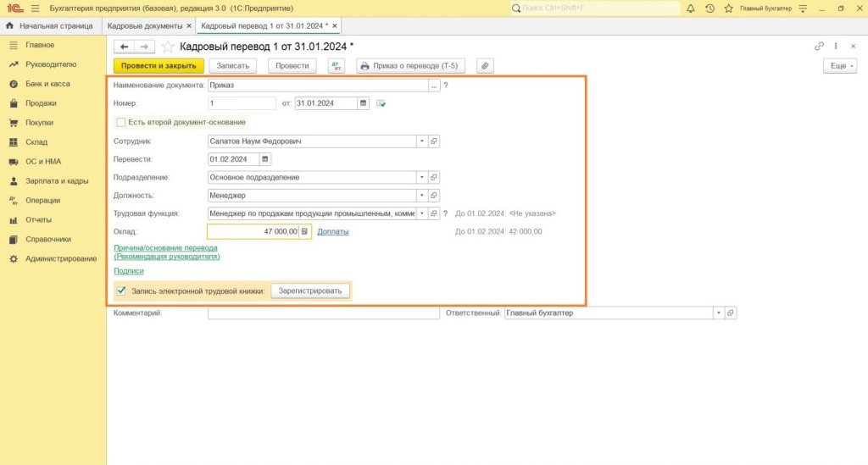
Task: Click into the Комментарий text field
Action: (323, 313)
